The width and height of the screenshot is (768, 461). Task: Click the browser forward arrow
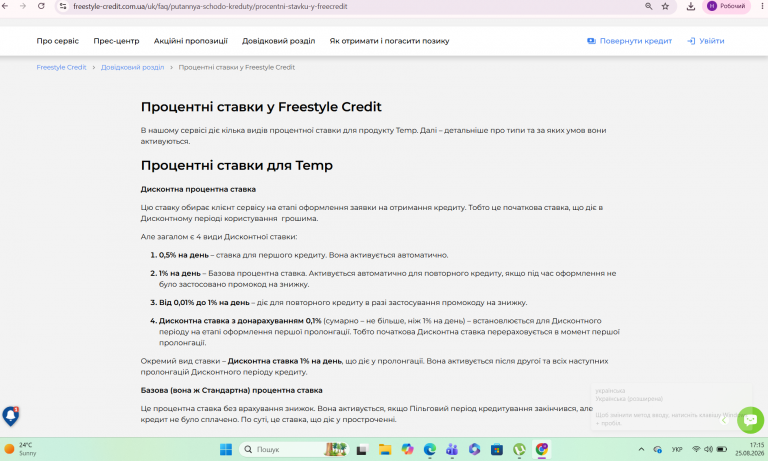pos(23,6)
